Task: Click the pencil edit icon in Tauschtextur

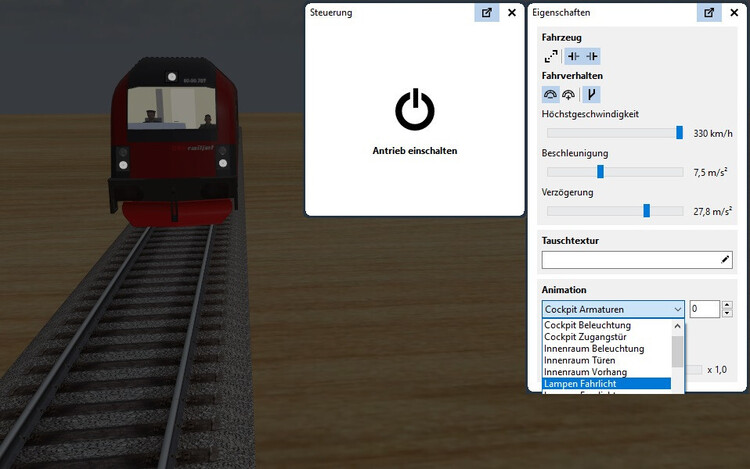Action: (725, 260)
